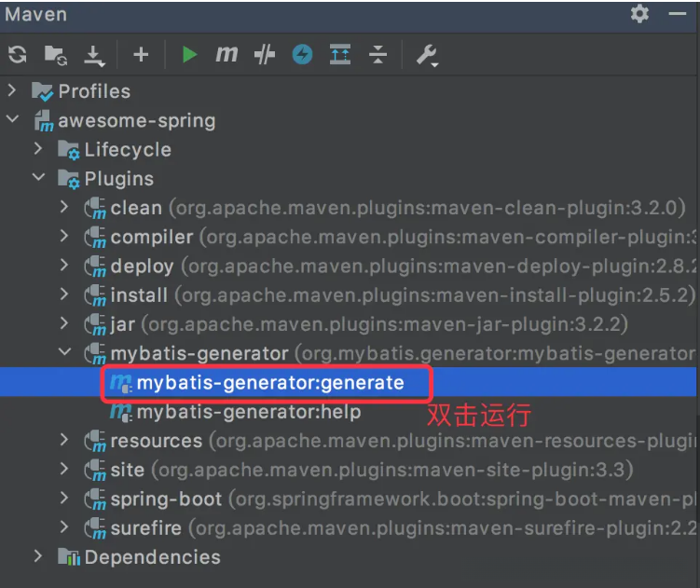This screenshot has height=588, width=700.
Task: Select the 'deploy' plugin text
Action: click(142, 267)
